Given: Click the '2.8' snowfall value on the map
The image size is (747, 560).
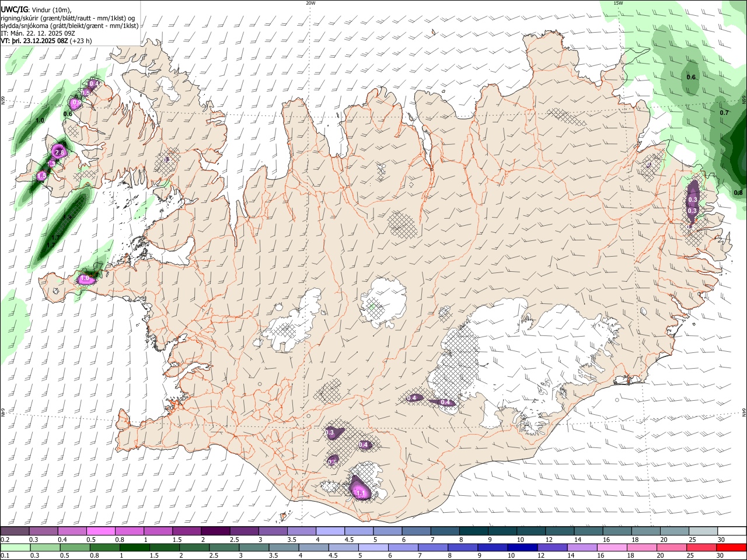Looking at the screenshot, I should pyautogui.click(x=58, y=152).
